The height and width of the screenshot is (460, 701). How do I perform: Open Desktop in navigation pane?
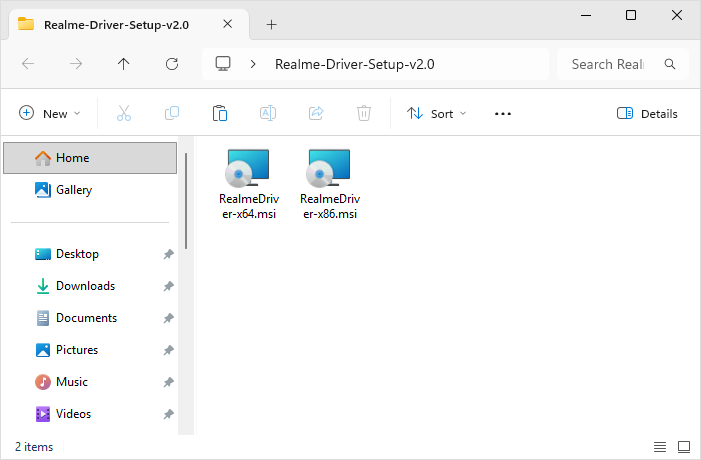(x=90, y=254)
